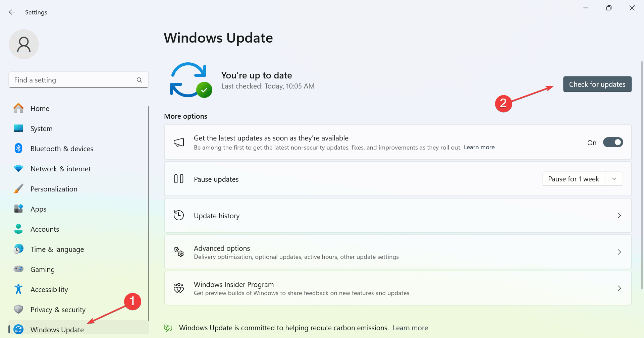
Task: Click the Gaming controller icon
Action: [x=18, y=269]
